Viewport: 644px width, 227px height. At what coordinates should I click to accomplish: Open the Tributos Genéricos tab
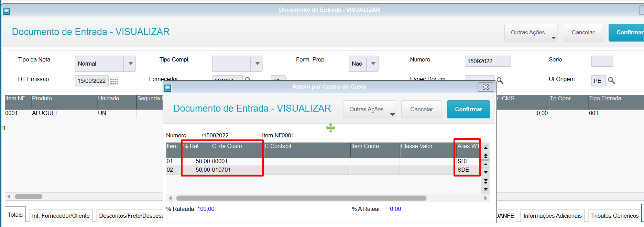(614, 216)
